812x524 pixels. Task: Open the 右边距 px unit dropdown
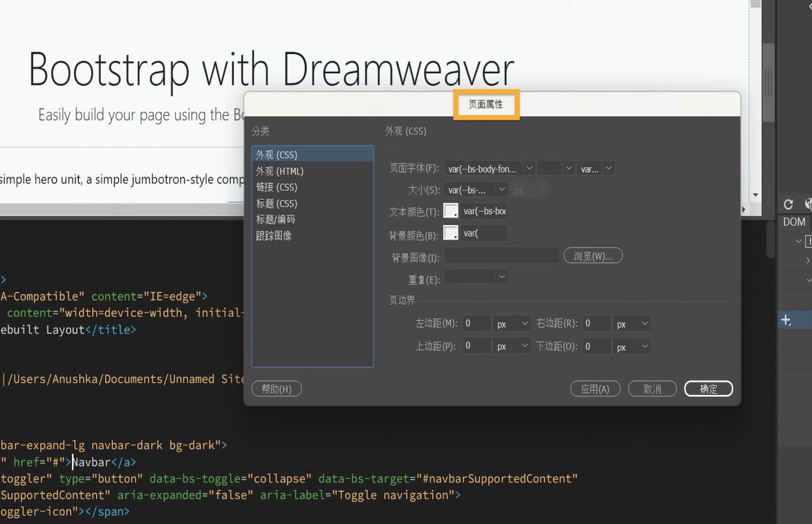tap(632, 324)
